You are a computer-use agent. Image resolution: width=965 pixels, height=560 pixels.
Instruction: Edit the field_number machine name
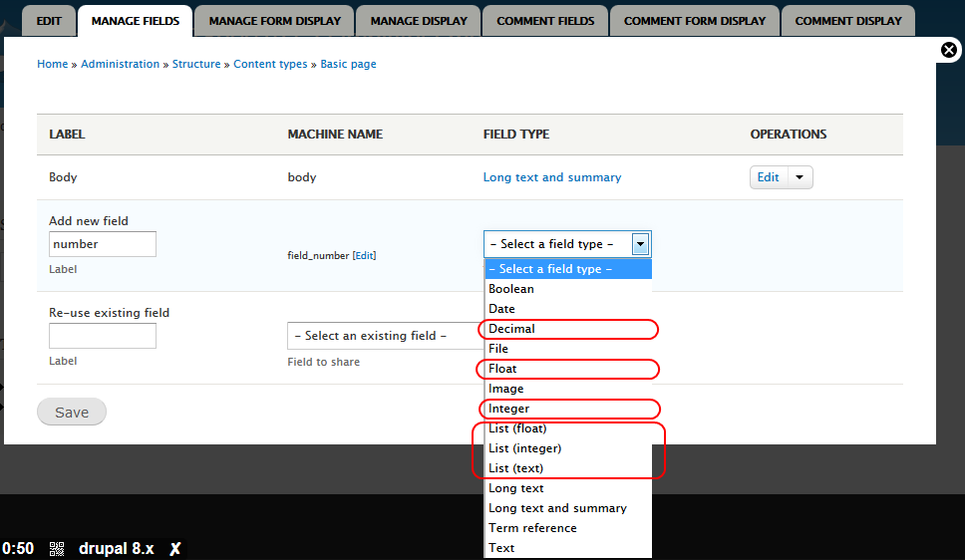(364, 256)
